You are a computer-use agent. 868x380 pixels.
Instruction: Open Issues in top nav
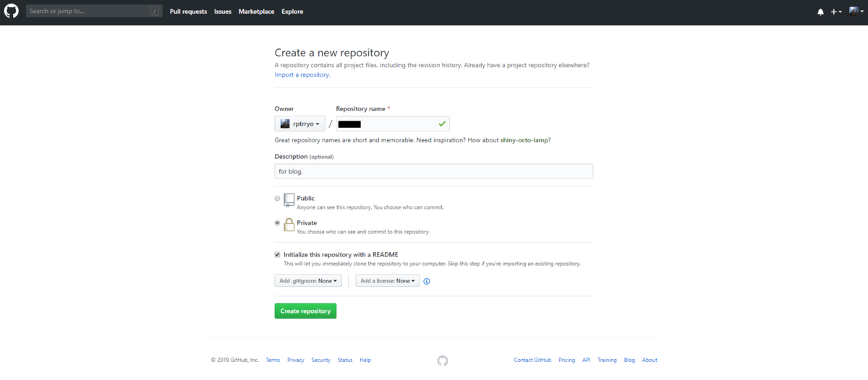coord(223,12)
